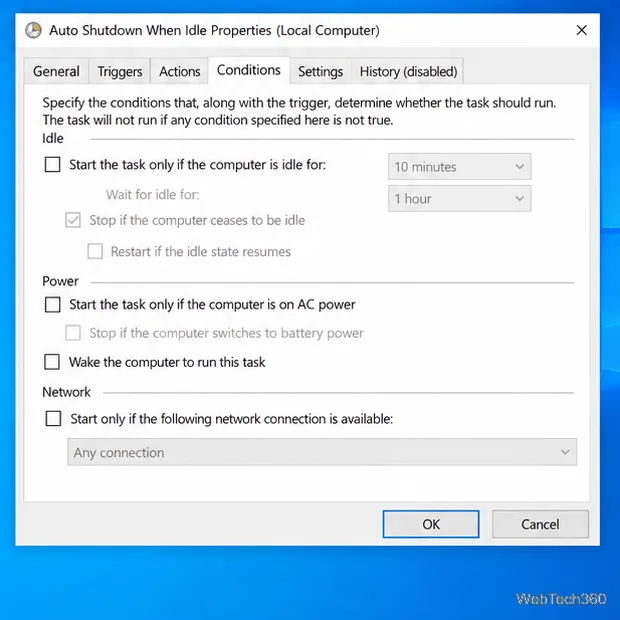Check 'Restart if the idle state resumes'
Screen dimensions: 620x620
coord(95,251)
